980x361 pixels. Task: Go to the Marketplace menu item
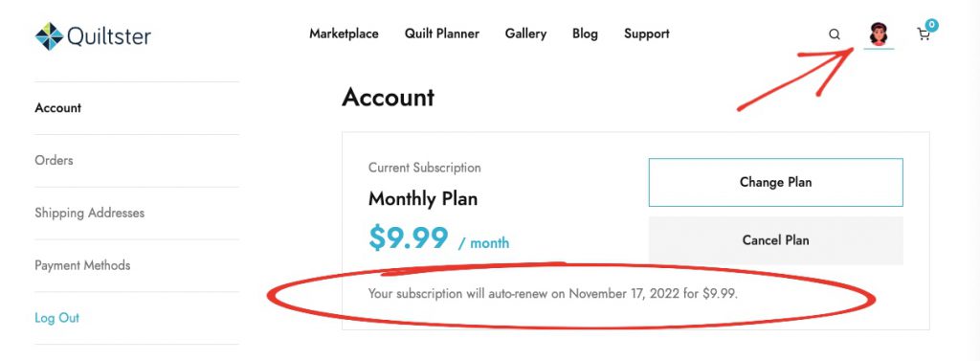[344, 34]
